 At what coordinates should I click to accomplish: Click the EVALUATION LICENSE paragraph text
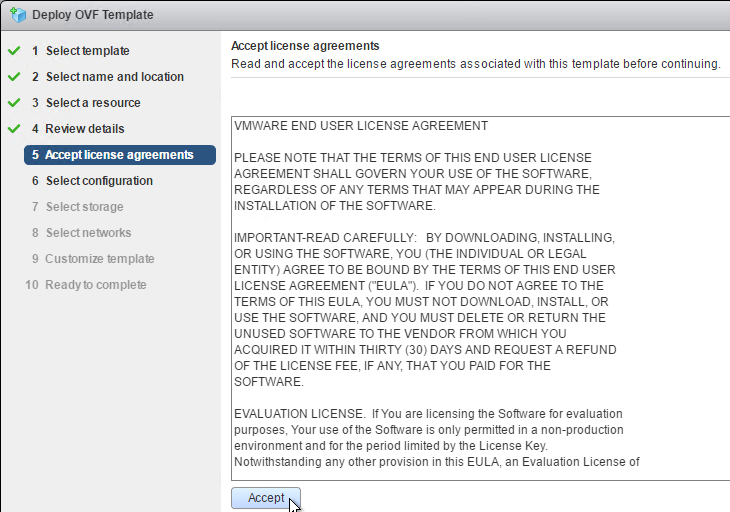[437, 438]
